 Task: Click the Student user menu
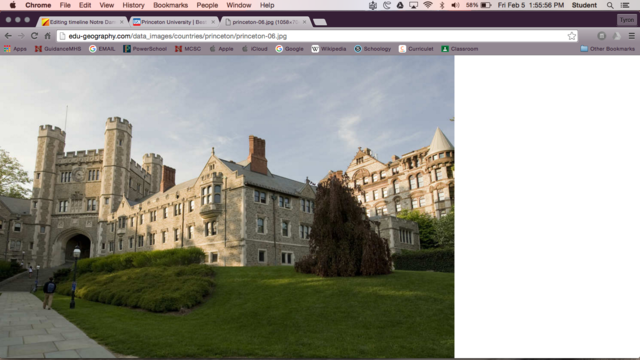click(584, 5)
